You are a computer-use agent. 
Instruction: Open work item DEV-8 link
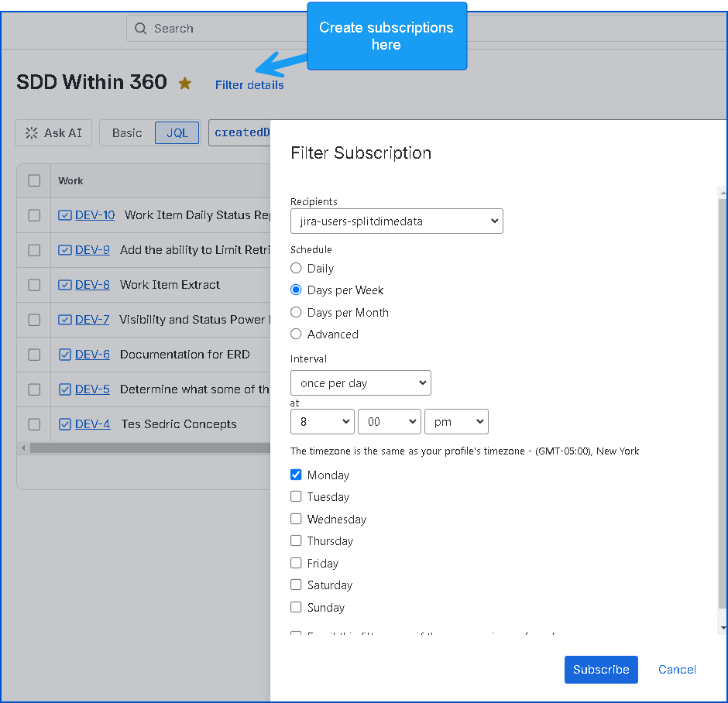coord(92,285)
